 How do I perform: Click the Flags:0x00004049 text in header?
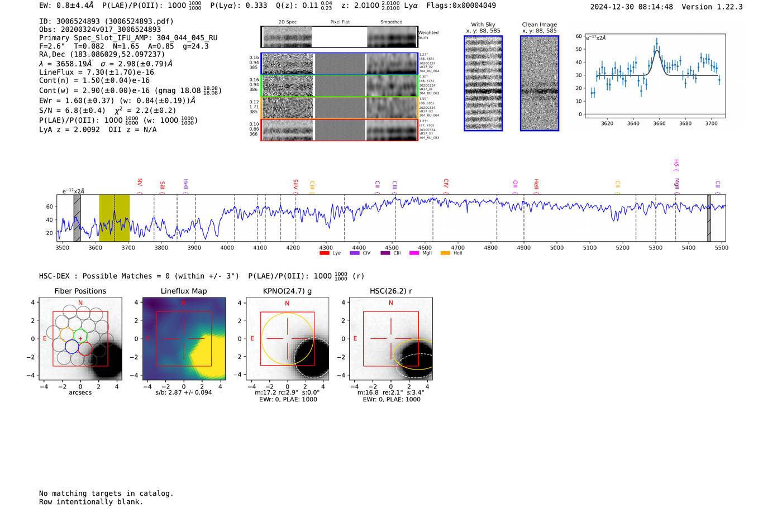pyautogui.click(x=461, y=6)
